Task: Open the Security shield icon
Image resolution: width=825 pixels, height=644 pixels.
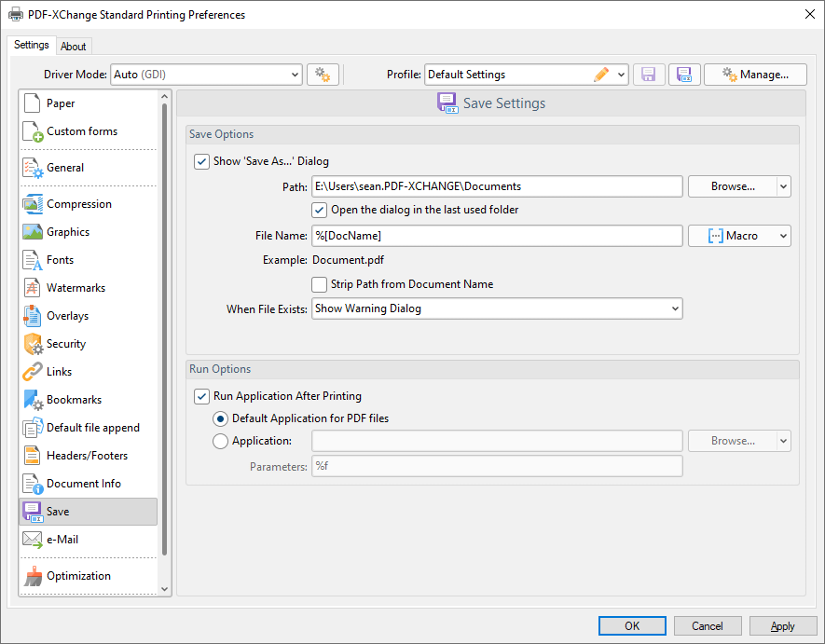Action: 34,344
